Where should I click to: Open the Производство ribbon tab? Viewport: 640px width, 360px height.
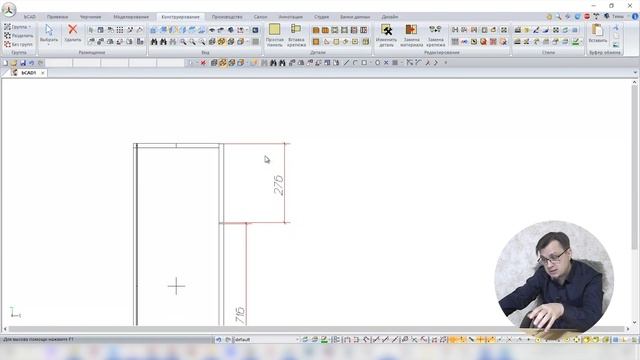[x=227, y=17]
